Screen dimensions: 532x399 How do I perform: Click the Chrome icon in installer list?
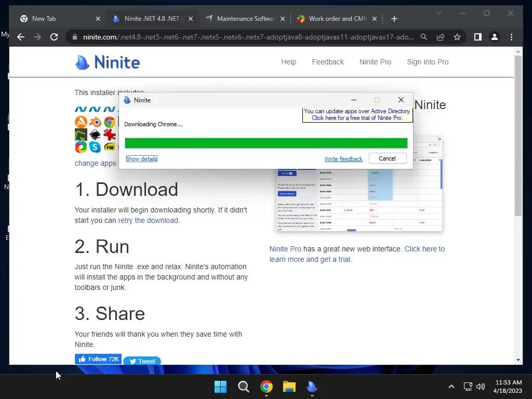tap(110, 122)
